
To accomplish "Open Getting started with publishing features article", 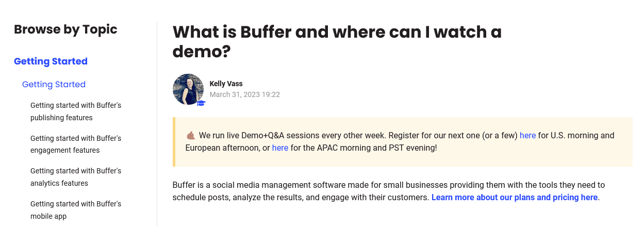I will (76, 111).
